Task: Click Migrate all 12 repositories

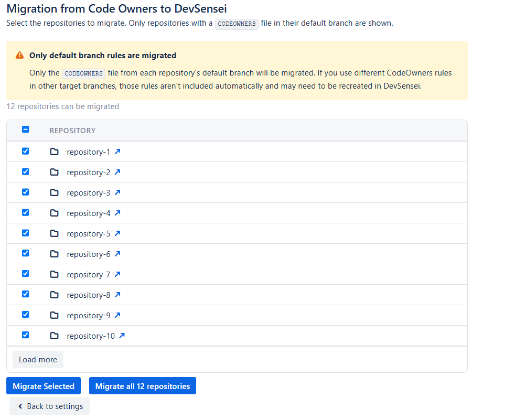Action: 143,386
